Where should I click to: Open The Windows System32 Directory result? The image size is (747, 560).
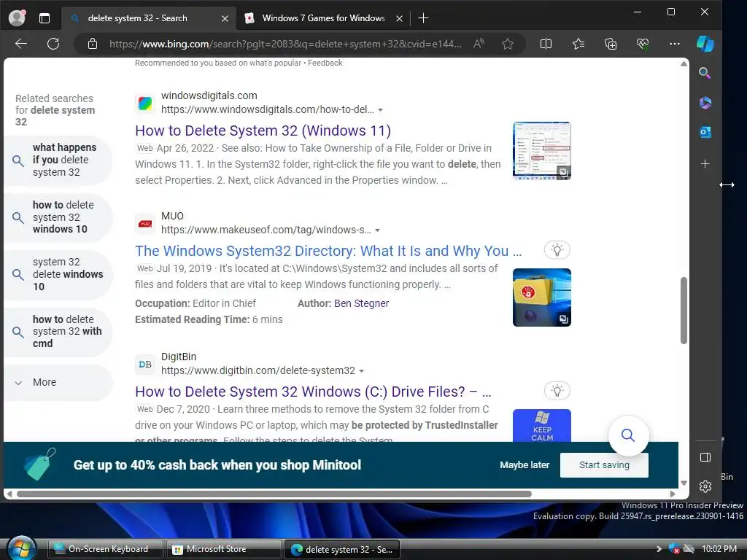tap(328, 251)
